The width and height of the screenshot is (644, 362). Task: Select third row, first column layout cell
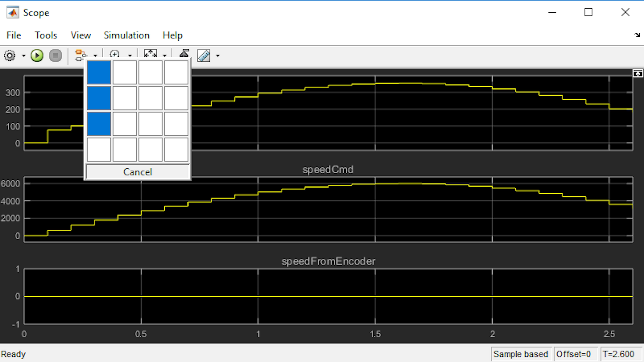point(99,124)
